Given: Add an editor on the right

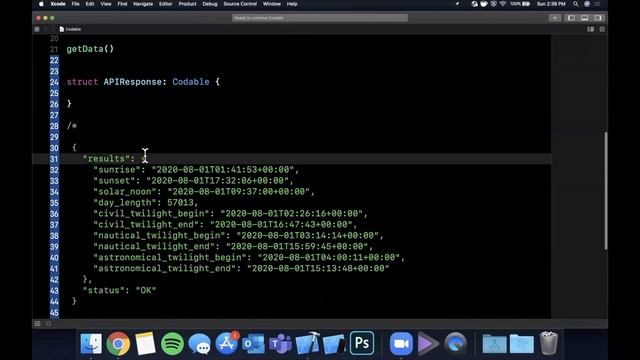Looking at the screenshot, I should click(x=602, y=29).
